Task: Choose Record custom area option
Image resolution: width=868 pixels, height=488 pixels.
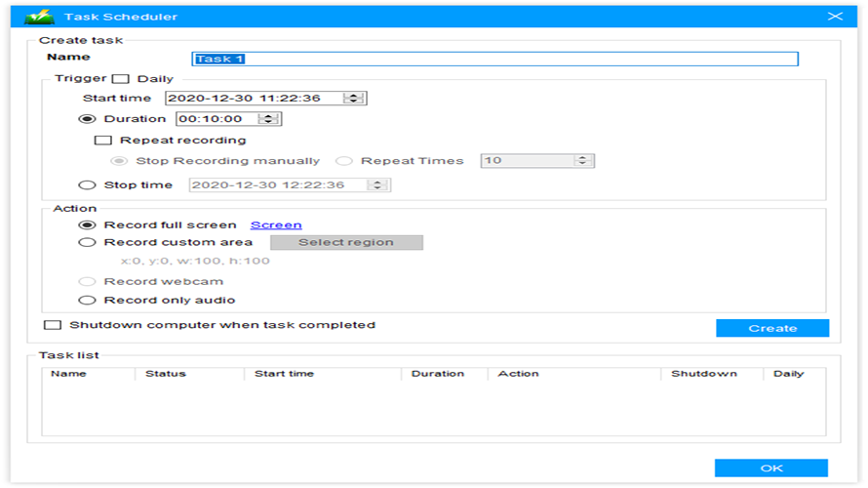Action: coord(87,242)
